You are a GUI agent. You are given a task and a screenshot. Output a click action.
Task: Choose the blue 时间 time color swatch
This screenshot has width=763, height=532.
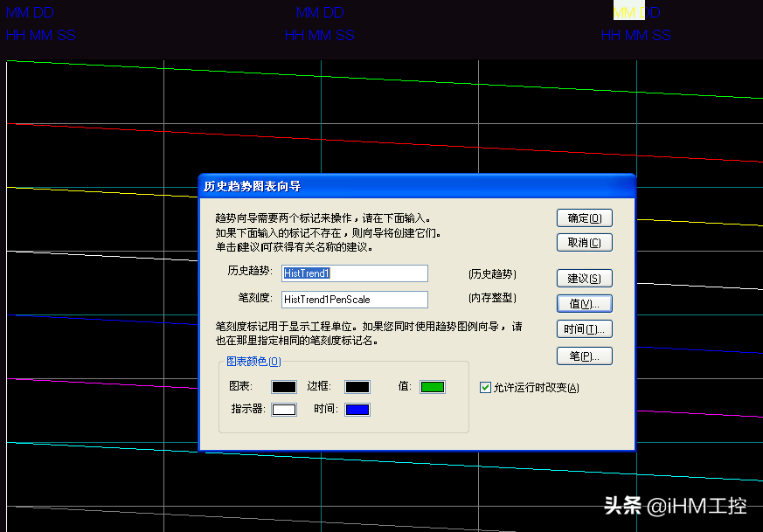pyautogui.click(x=357, y=409)
